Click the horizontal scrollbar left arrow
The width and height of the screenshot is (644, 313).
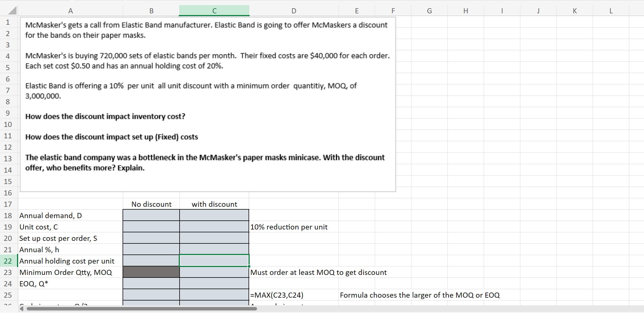click(x=22, y=308)
